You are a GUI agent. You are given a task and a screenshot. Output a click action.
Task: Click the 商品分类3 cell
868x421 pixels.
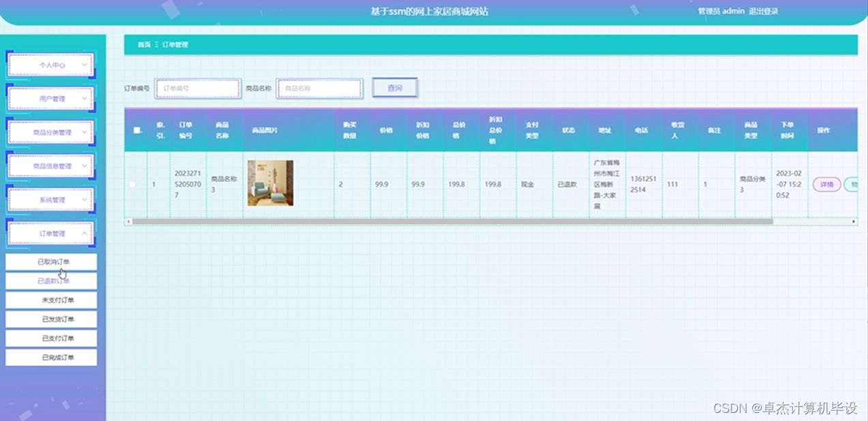[752, 185]
